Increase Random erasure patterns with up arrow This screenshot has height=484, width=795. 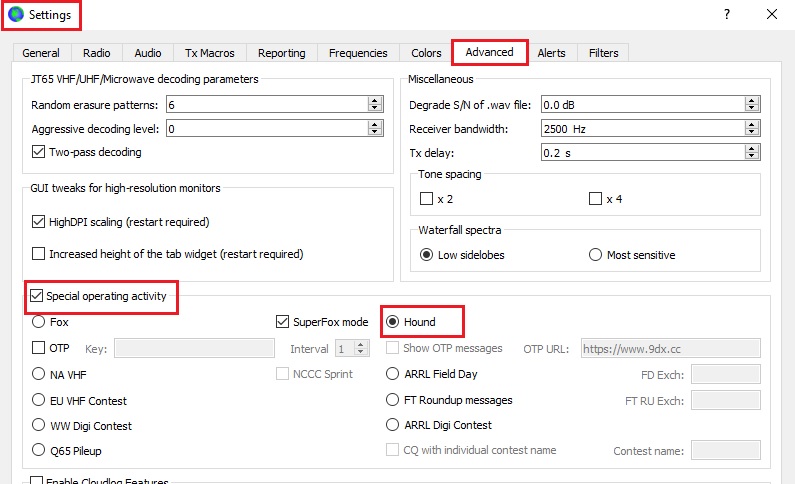click(x=375, y=100)
